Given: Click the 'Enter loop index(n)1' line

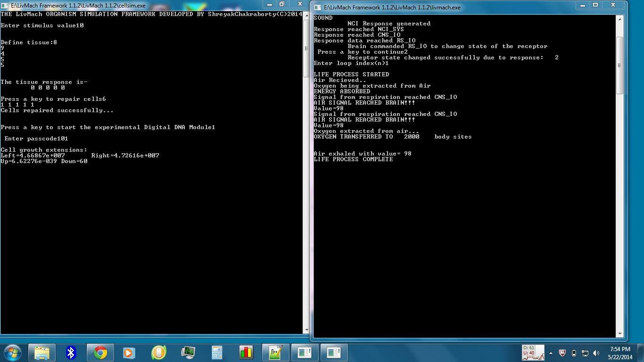Looking at the screenshot, I should click(x=351, y=63).
